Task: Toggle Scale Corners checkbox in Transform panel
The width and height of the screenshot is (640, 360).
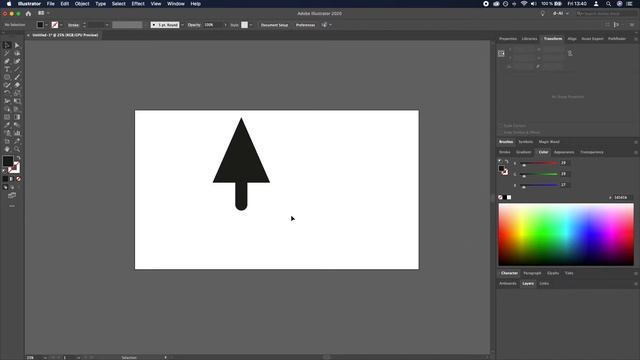Action: pyautogui.click(x=500, y=126)
